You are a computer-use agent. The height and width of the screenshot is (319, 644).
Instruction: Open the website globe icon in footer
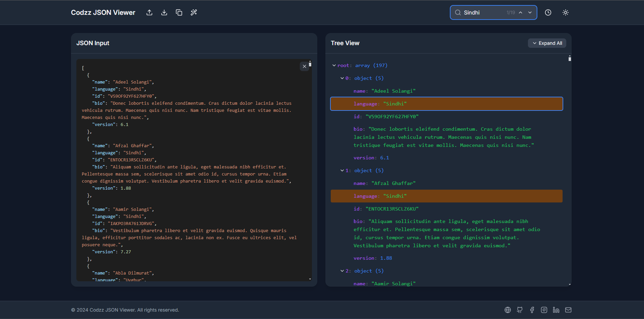pos(508,310)
